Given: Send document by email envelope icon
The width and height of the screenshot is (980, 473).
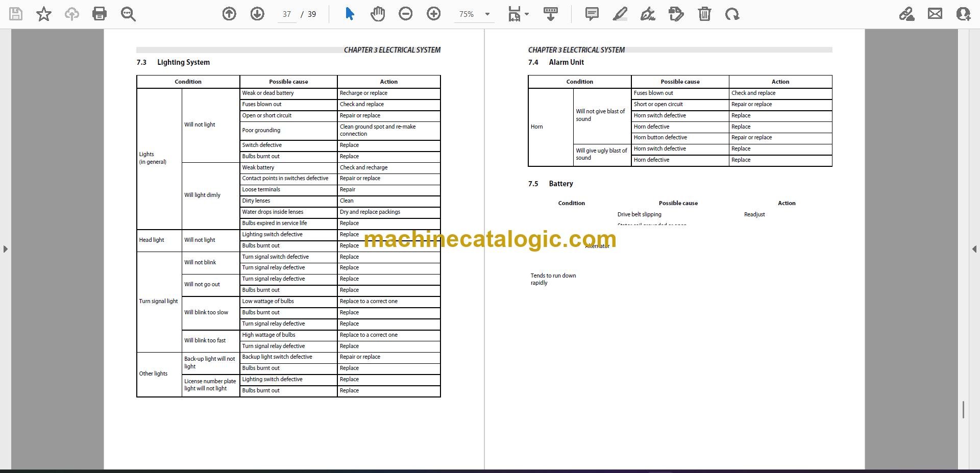Looking at the screenshot, I should click(x=935, y=14).
